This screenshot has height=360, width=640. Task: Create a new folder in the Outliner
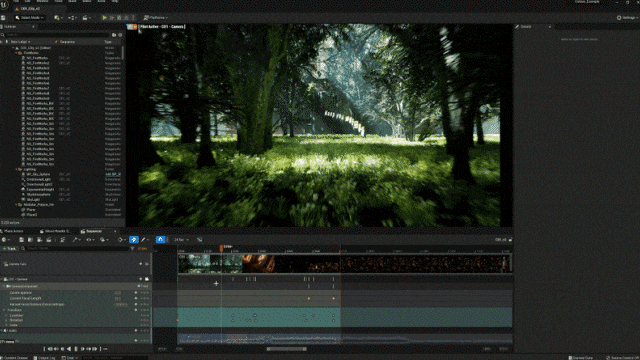114,35
